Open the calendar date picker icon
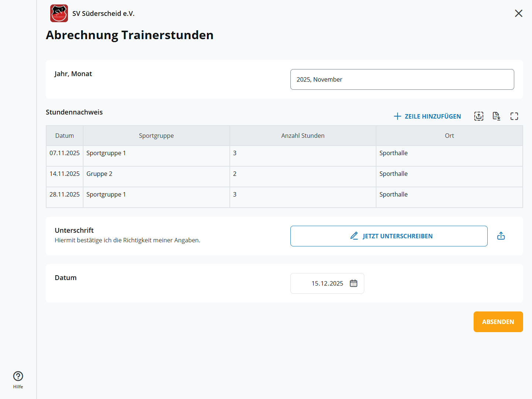 pos(353,283)
